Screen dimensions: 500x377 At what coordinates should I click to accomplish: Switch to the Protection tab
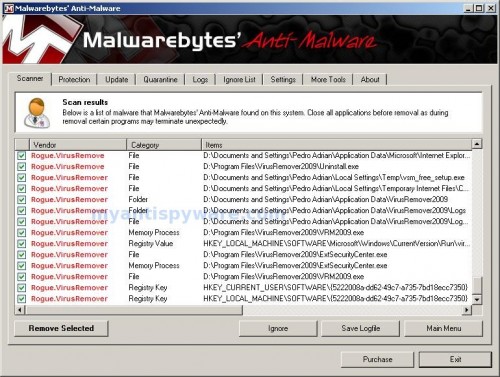coord(74,79)
